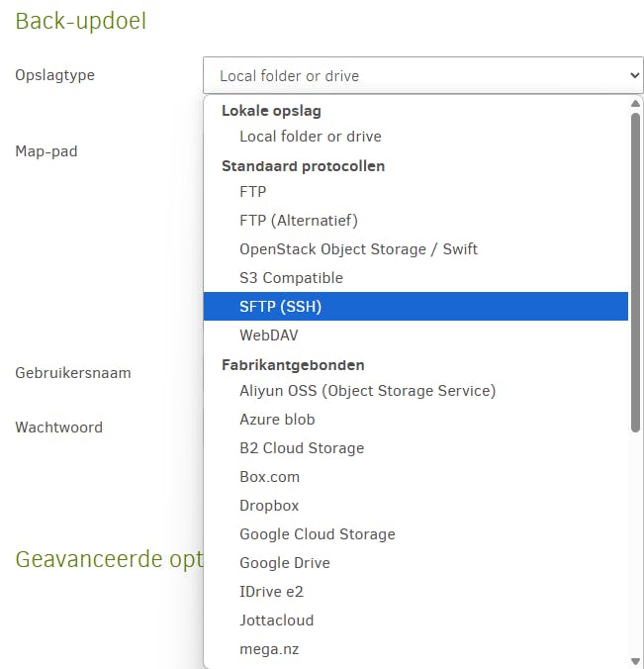Select FTP (Alternatief) option
Screen dimensions: 644x669
pos(298,221)
